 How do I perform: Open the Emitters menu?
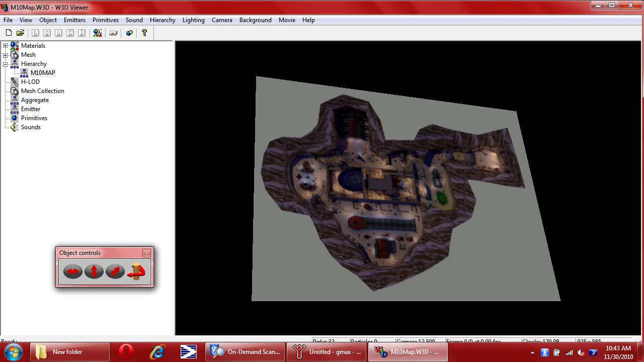[74, 20]
